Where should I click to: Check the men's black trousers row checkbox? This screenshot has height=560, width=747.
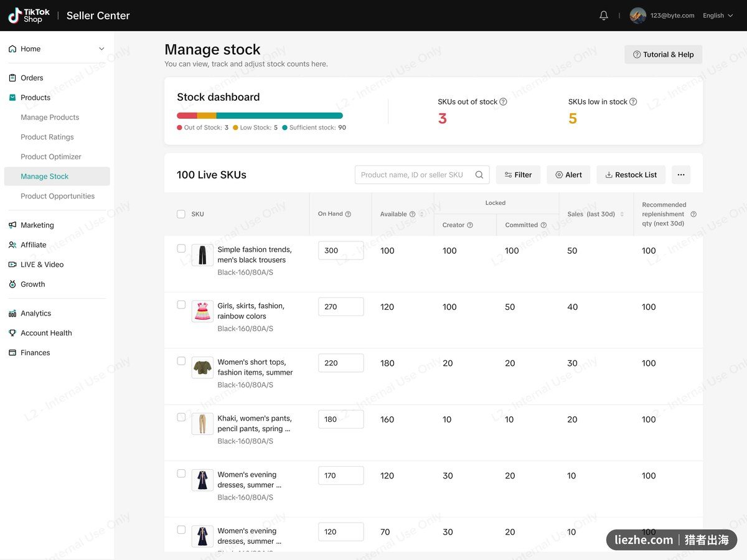coord(181,248)
